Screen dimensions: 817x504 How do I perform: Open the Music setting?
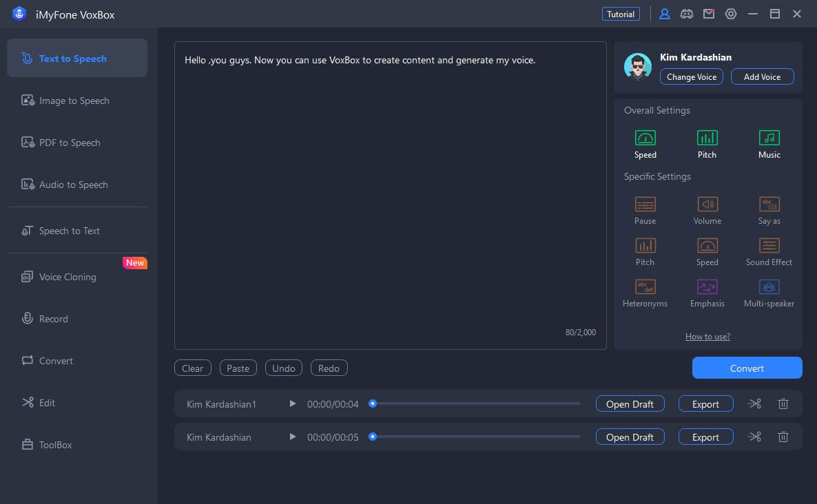point(769,144)
